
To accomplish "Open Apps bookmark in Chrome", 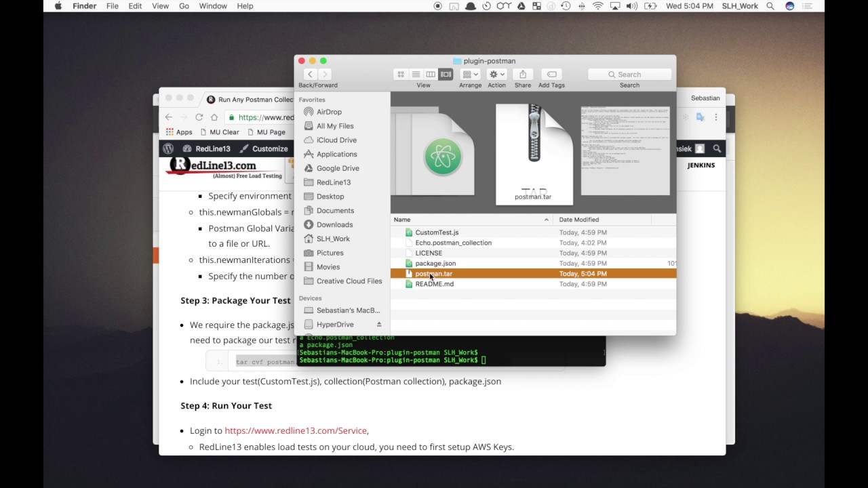I will click(x=179, y=132).
